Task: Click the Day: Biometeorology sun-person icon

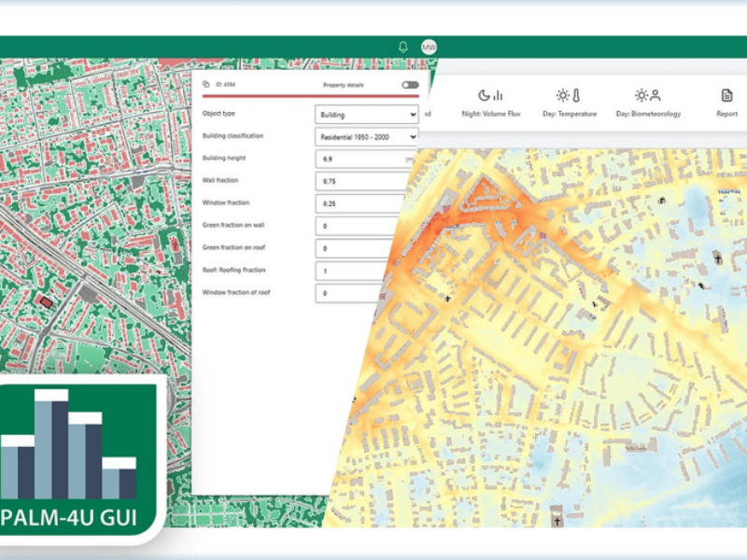Action: pyautogui.click(x=647, y=95)
